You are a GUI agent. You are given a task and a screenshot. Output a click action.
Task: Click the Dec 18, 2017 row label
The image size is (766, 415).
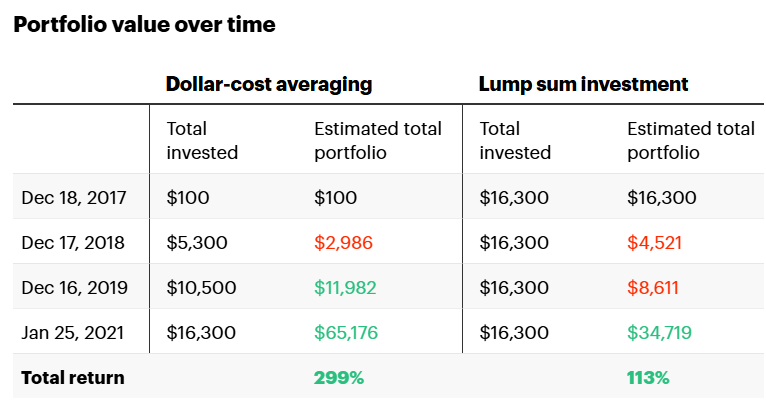pos(74,197)
